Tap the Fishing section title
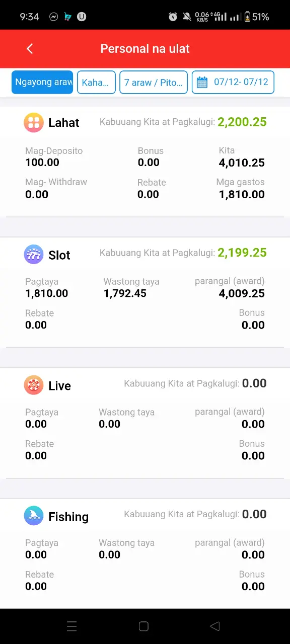290x644 pixels. coord(68,517)
